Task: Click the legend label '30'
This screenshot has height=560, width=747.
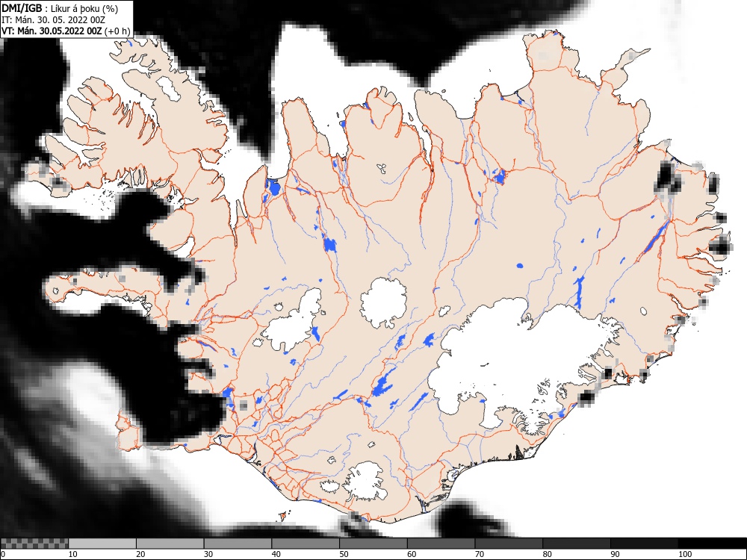Action: click(208, 554)
